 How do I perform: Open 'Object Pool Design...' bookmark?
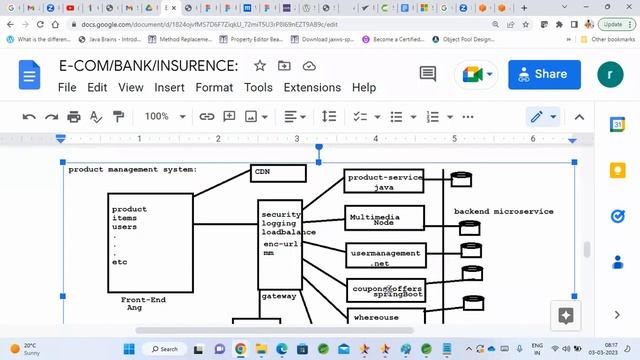(463, 39)
